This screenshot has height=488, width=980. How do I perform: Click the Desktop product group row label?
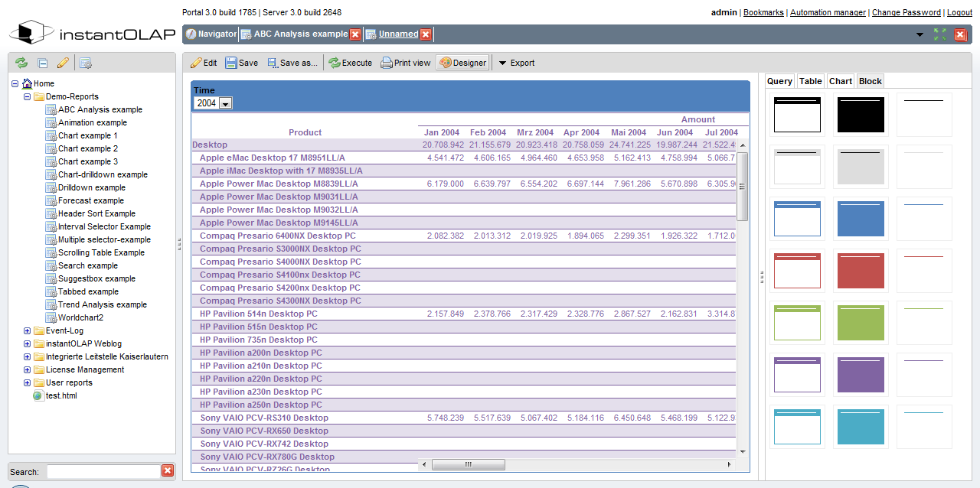(x=210, y=145)
